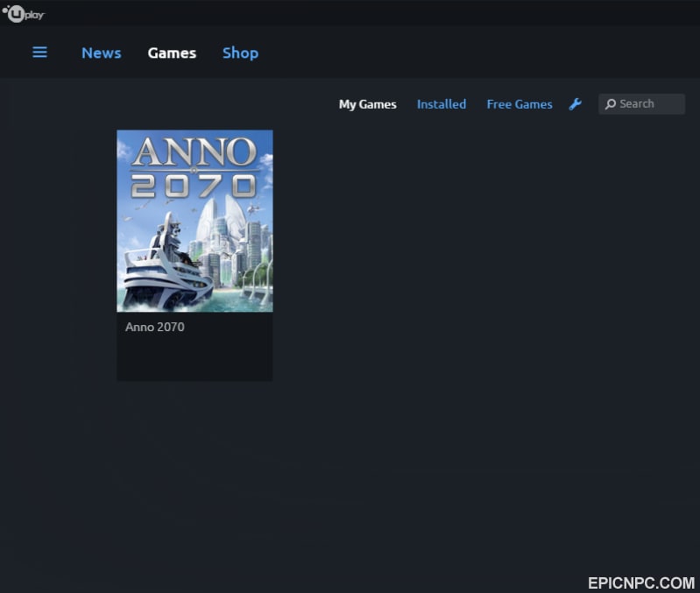Screen dimensions: 700x593
Task: Go to the Shop tab
Action: tap(240, 53)
